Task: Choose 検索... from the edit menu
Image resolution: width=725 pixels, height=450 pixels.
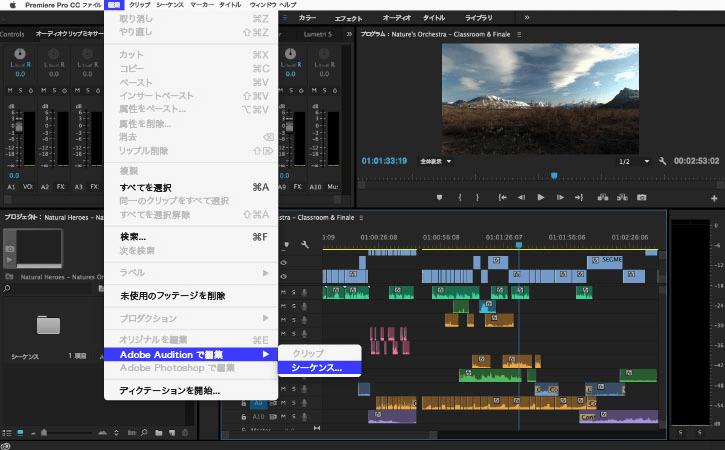Action: pyautogui.click(x=191, y=237)
